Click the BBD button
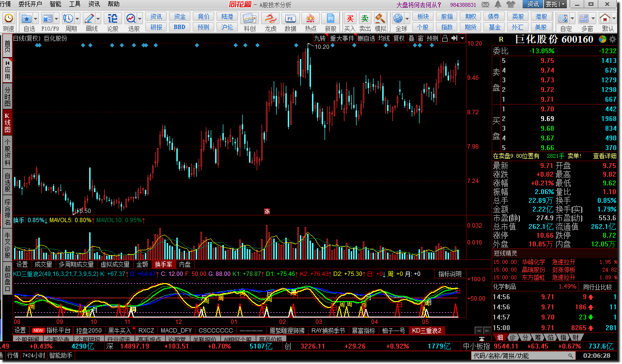This screenshot has height=364, width=622. pyautogui.click(x=180, y=27)
